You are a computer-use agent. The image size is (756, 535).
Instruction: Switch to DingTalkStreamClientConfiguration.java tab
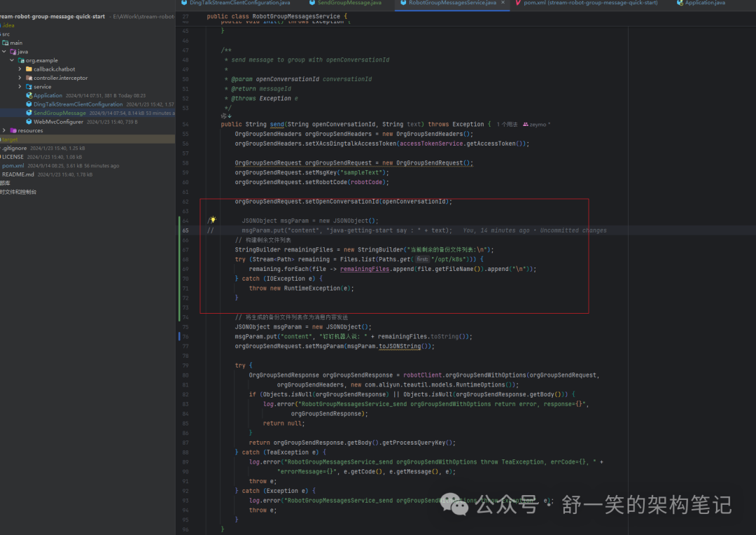(239, 3)
